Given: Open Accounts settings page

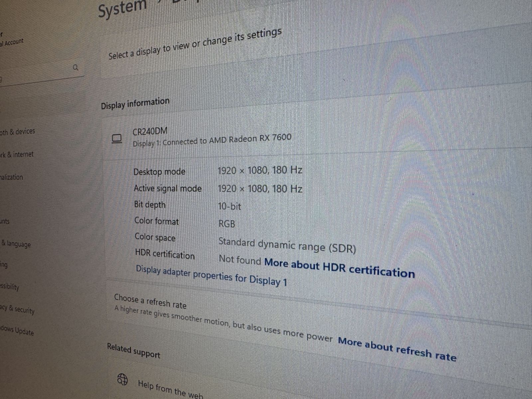Looking at the screenshot, I should point(5,221).
